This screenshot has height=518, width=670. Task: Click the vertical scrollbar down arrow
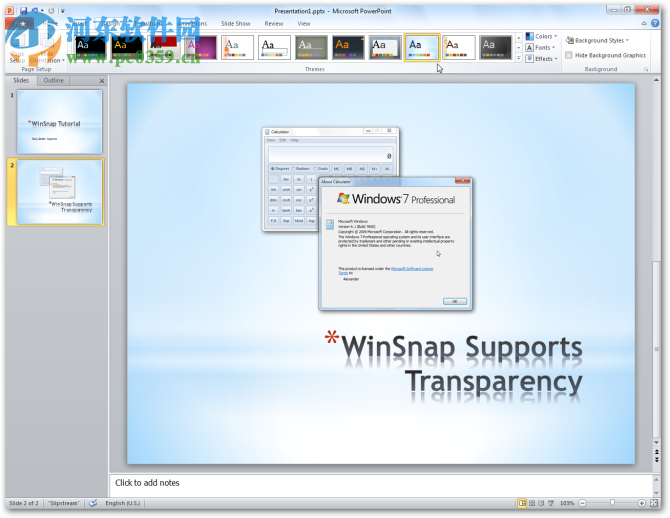coord(656,442)
